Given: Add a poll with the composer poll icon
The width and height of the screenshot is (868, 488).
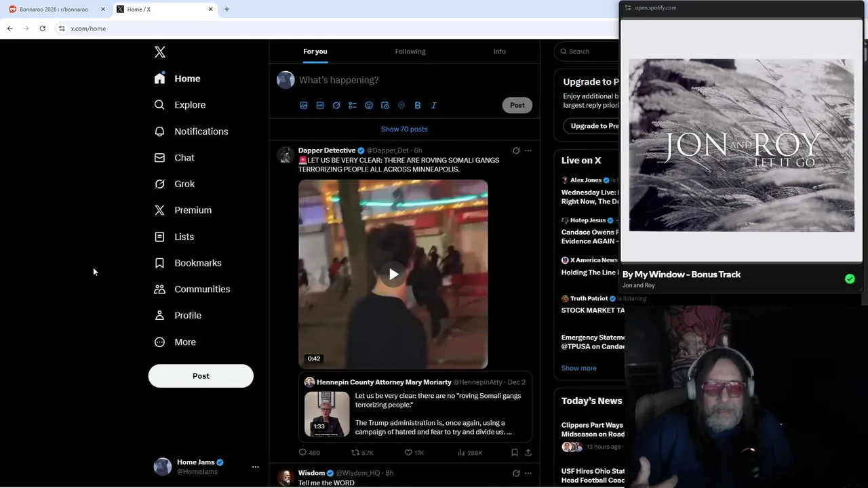Looking at the screenshot, I should [x=353, y=105].
